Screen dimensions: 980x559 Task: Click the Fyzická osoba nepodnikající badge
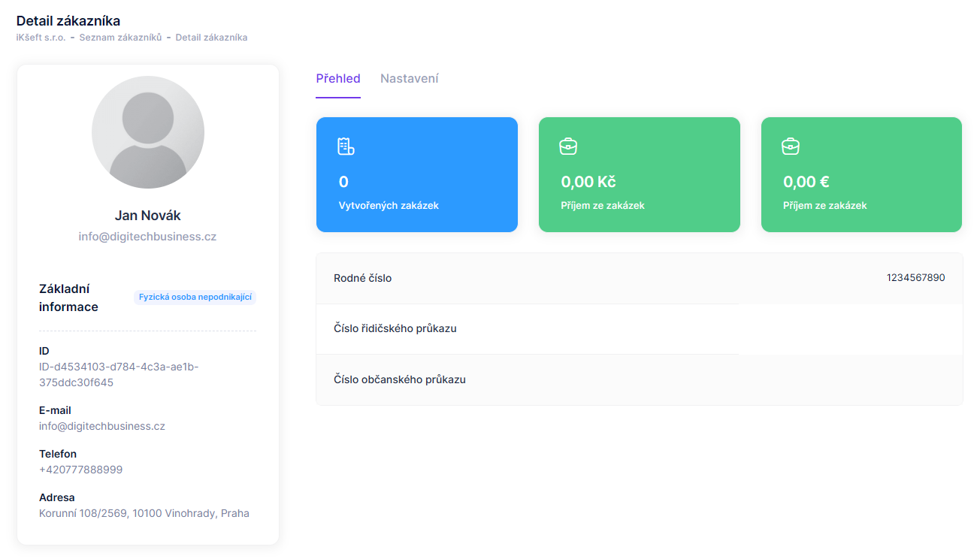click(x=195, y=298)
